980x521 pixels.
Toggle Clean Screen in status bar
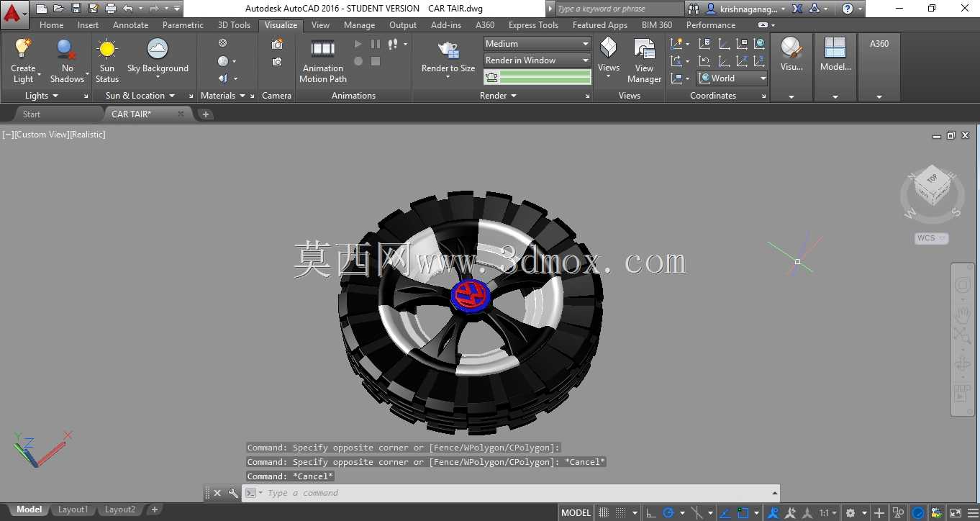click(x=955, y=513)
